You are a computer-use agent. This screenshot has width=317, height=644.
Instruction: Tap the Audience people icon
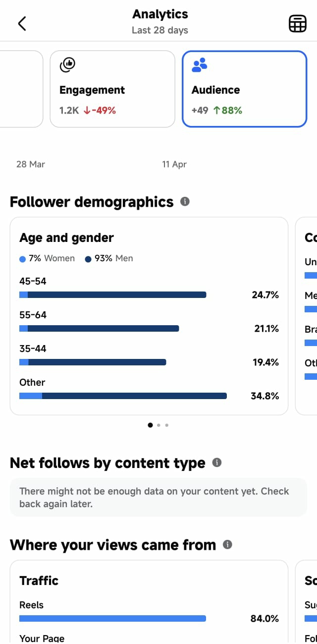click(x=200, y=64)
